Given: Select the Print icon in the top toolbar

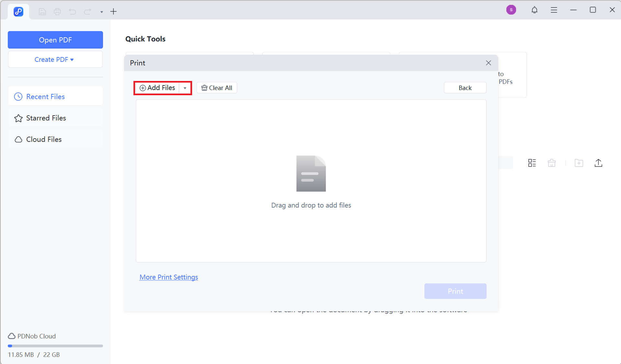Looking at the screenshot, I should [x=57, y=11].
